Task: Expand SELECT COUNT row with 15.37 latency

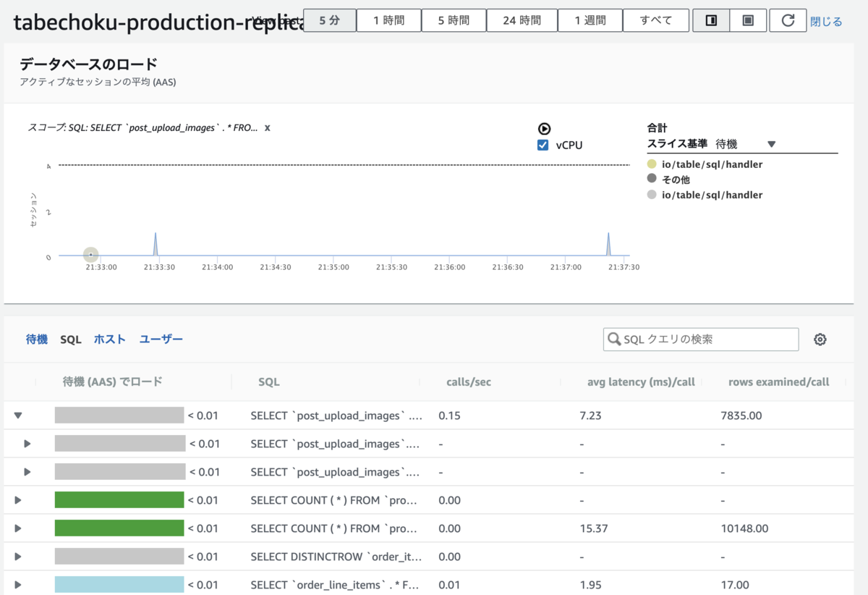Action: pos(18,528)
